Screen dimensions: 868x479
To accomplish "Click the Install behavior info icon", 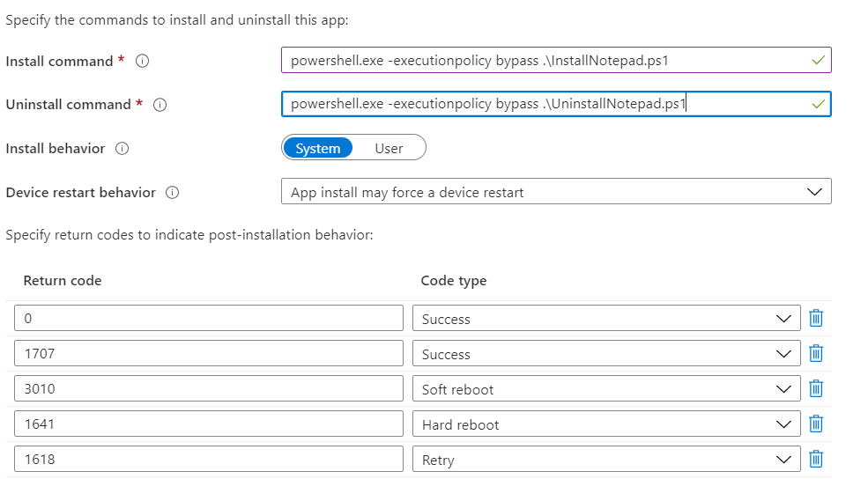I will point(122,149).
